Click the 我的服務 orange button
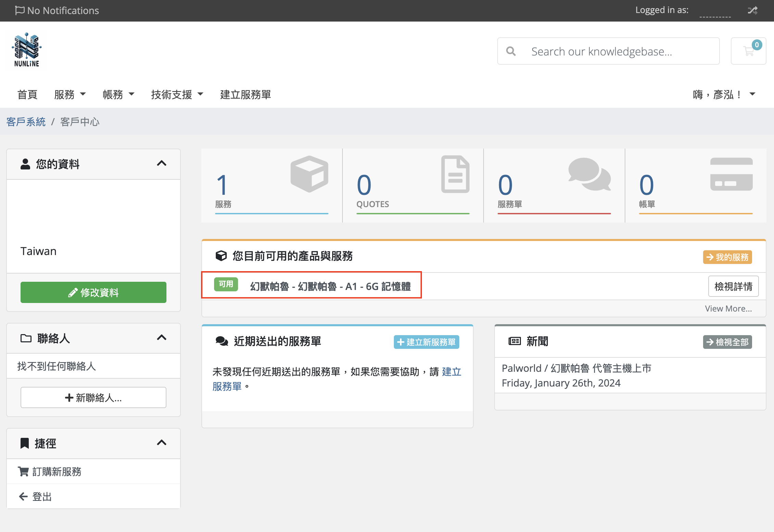This screenshot has height=532, width=774. pos(727,257)
